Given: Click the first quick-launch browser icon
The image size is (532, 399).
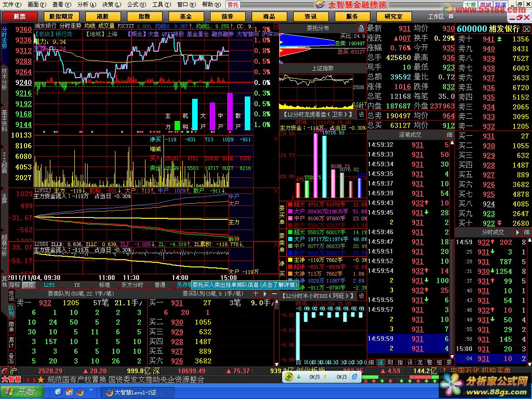Looking at the screenshot, I should [58, 393].
